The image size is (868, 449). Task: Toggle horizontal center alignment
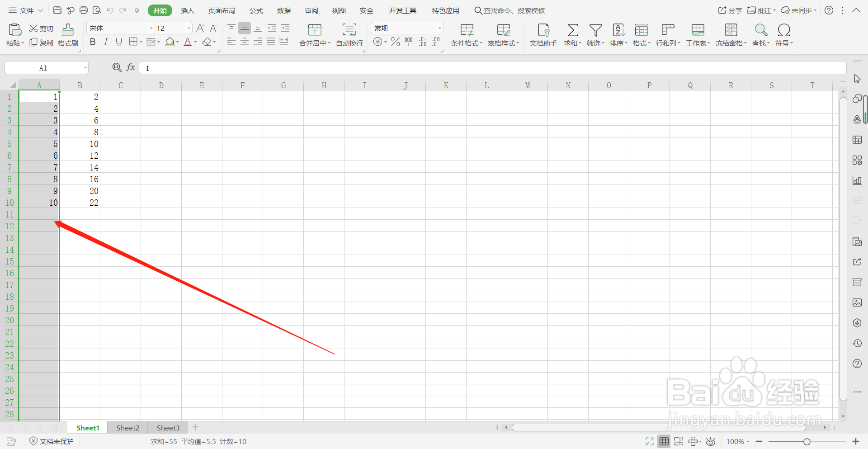[x=245, y=42]
